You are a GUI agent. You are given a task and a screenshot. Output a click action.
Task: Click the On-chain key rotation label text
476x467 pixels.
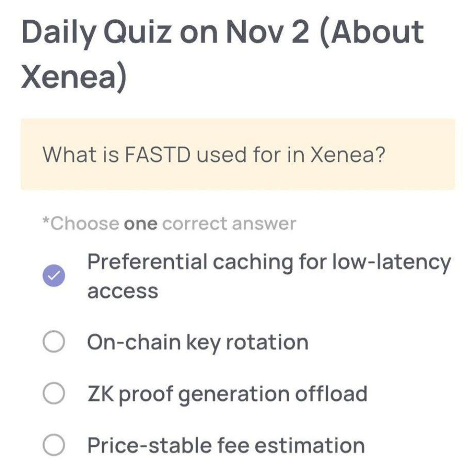click(x=198, y=341)
